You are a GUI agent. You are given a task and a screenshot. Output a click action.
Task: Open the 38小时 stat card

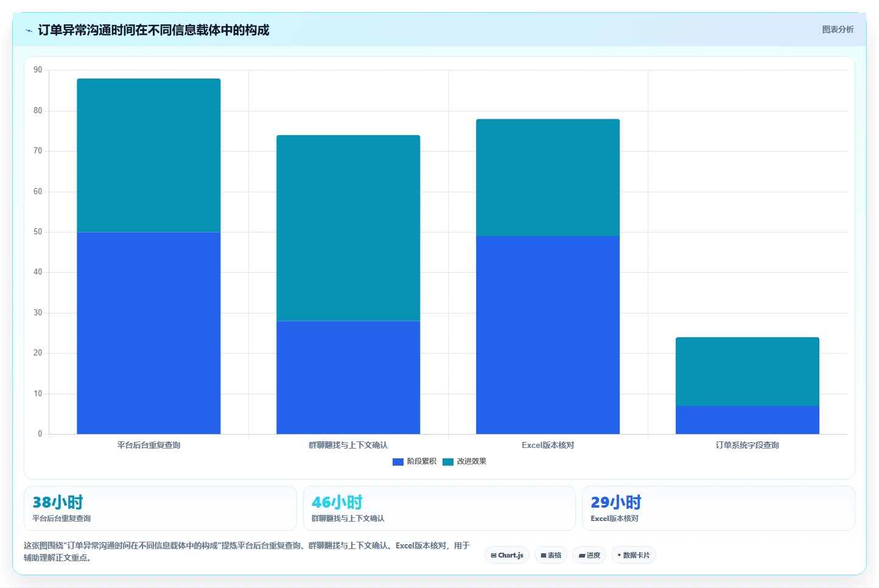pos(160,508)
